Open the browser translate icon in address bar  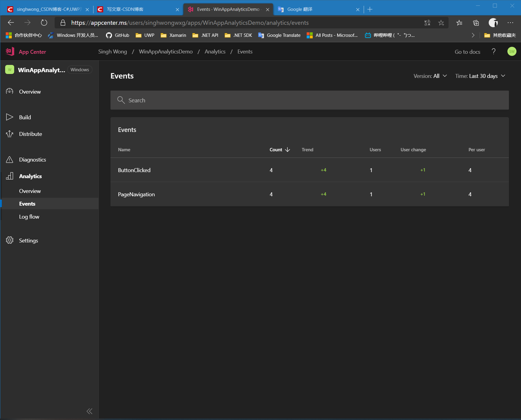427,23
